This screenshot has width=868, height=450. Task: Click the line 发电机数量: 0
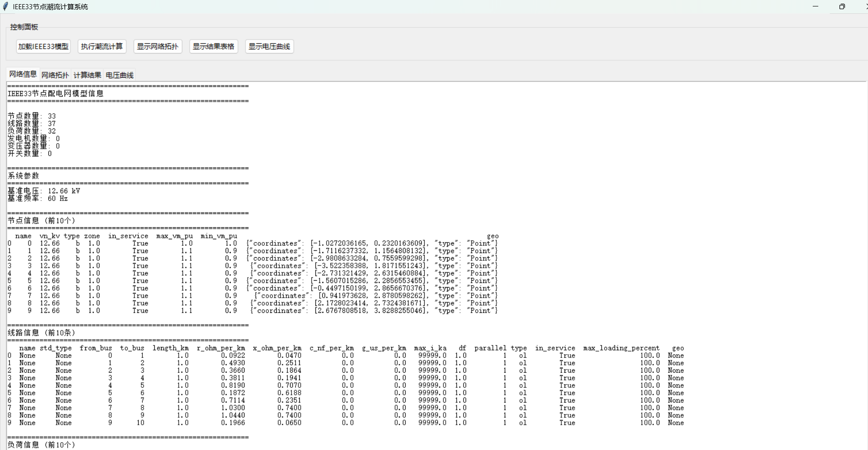point(34,138)
